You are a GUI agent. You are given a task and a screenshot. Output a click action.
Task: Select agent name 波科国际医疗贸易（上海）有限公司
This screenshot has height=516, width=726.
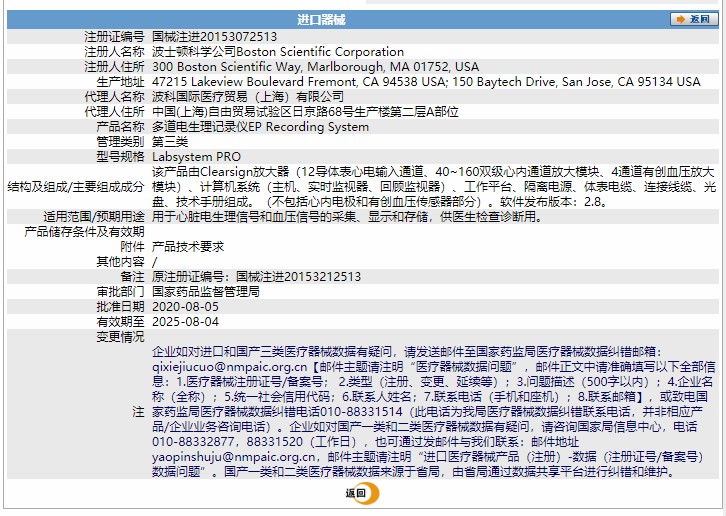248,97
